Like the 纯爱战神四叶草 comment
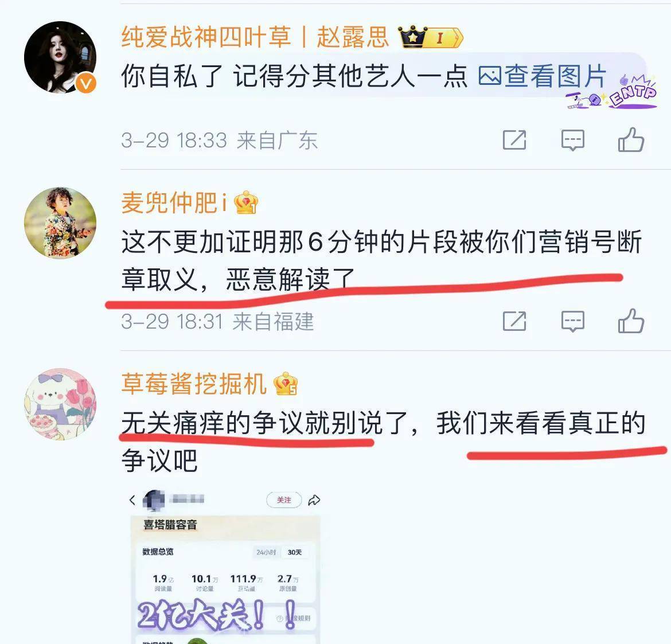This screenshot has height=644, width=671. pos(631,140)
